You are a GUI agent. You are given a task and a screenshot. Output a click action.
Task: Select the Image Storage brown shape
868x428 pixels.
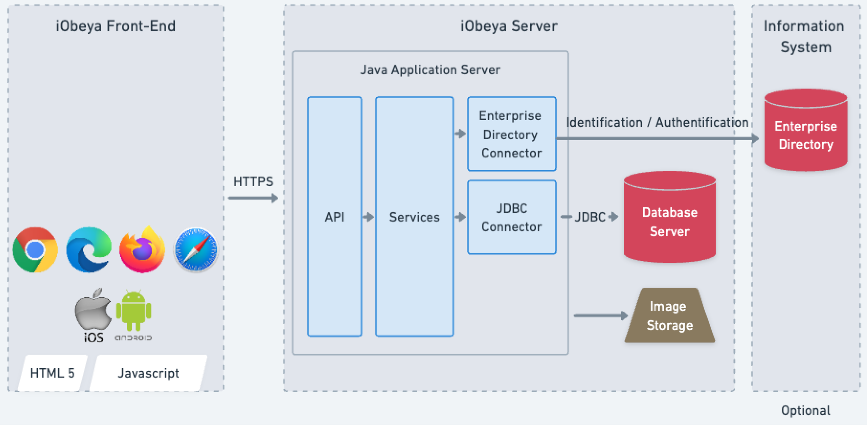coord(670,316)
